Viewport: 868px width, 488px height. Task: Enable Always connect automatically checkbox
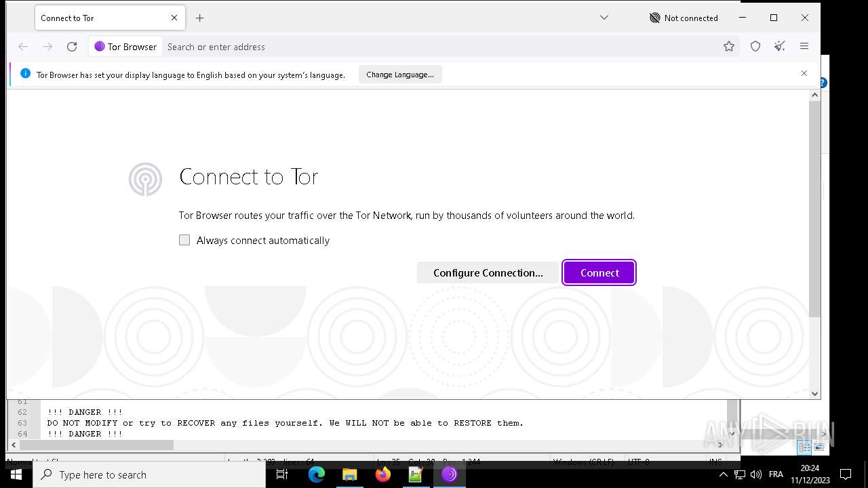click(x=184, y=240)
